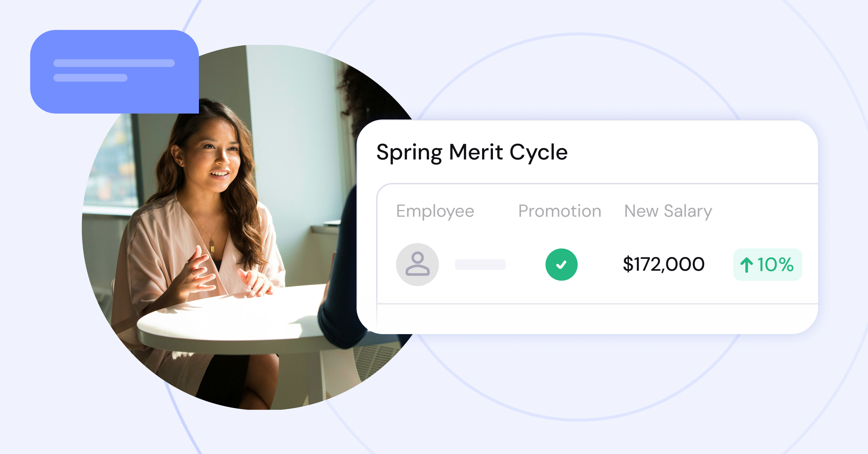Click the gold pendant necklace on the woman
868x454 pixels.
click(x=212, y=246)
